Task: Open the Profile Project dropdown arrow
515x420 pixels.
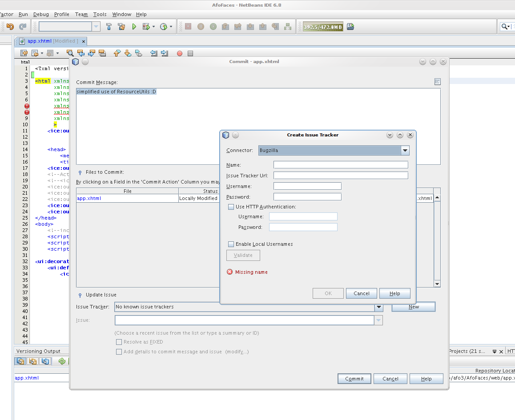Action: (171, 27)
